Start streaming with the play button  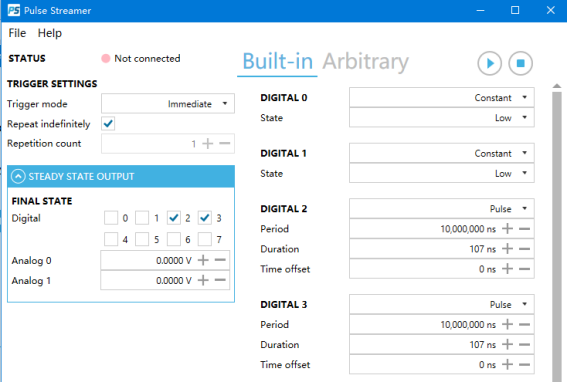pyautogui.click(x=489, y=63)
